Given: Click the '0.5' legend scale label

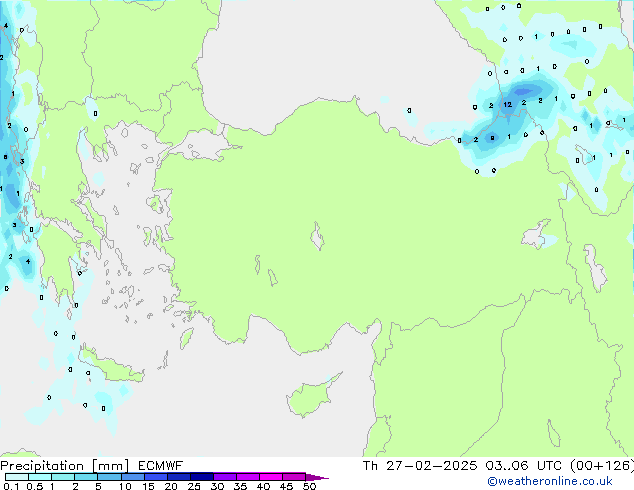Looking at the screenshot, I should pos(34,486).
